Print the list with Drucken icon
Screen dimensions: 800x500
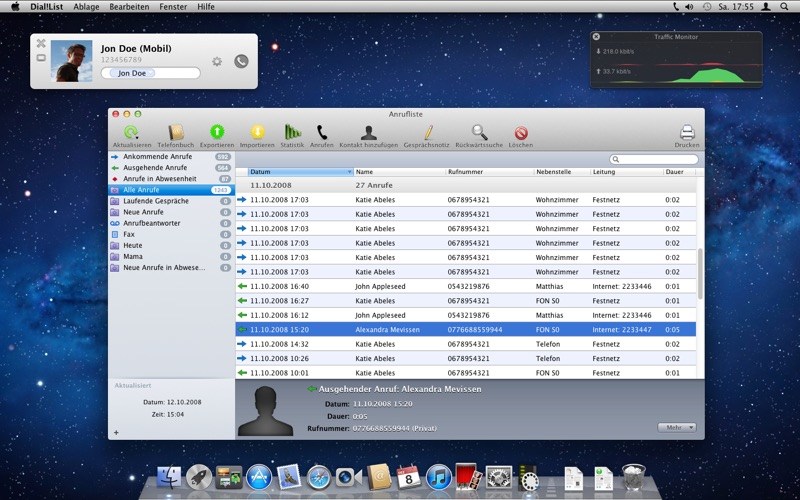pos(687,132)
